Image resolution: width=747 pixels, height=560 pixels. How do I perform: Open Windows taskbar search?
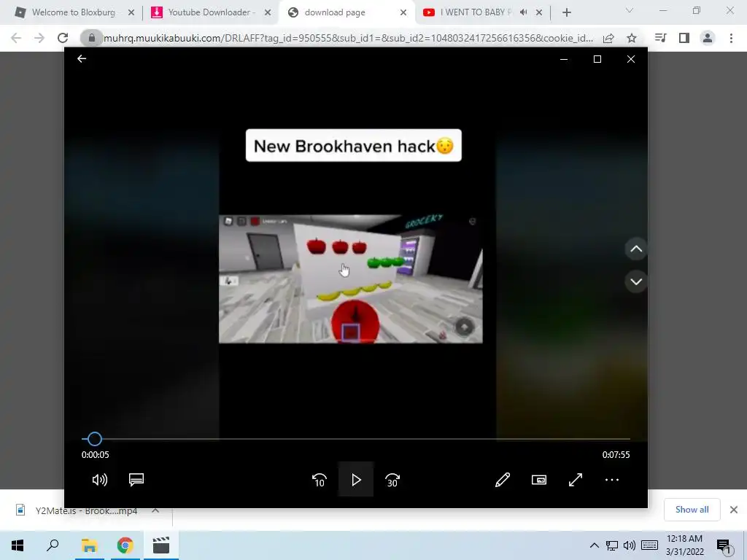[x=53, y=545]
